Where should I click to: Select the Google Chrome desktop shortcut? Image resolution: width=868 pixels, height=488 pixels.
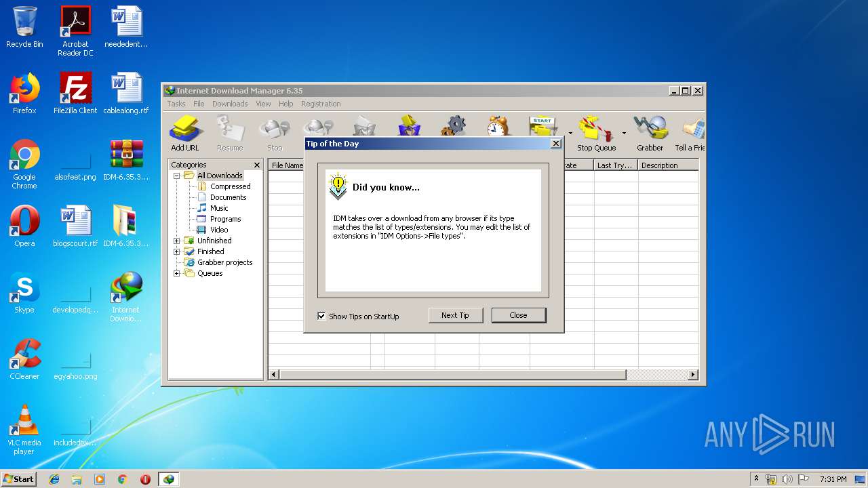tap(24, 164)
